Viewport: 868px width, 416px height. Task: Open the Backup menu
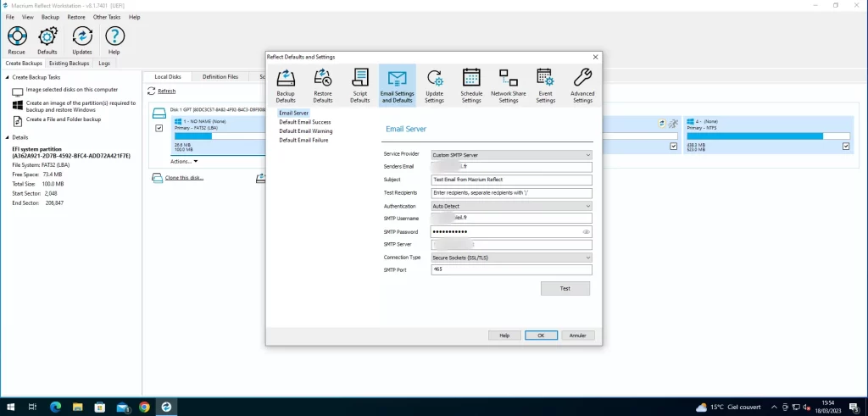click(x=50, y=17)
